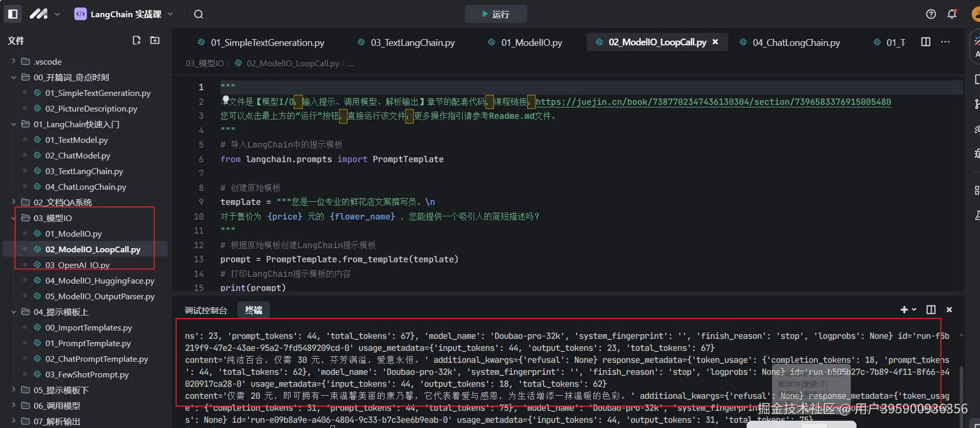Open 01_ModelIO.py in file tree
The width and height of the screenshot is (980, 428).
tap(73, 234)
